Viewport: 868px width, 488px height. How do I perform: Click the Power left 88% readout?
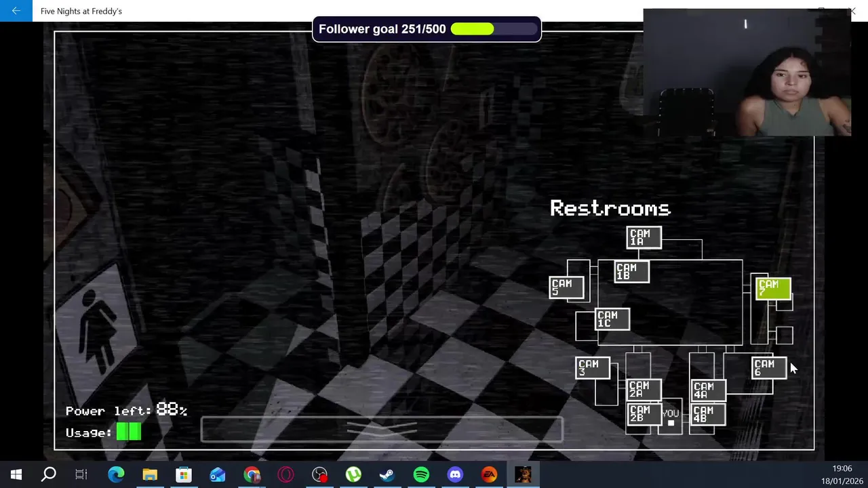[126, 410]
